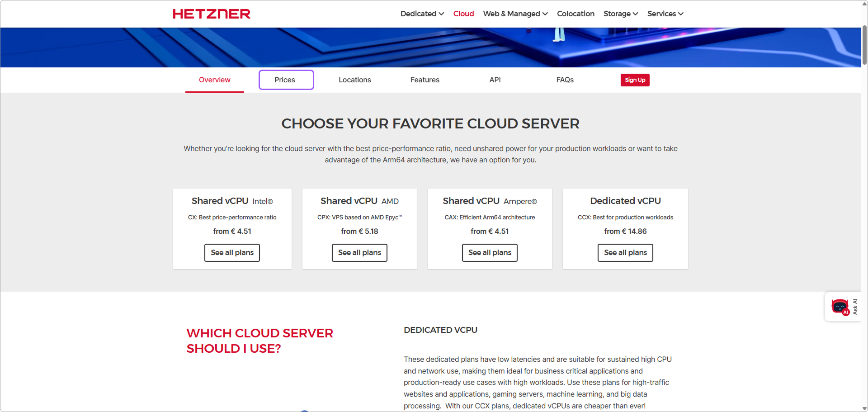Go to Colocation page

[576, 14]
